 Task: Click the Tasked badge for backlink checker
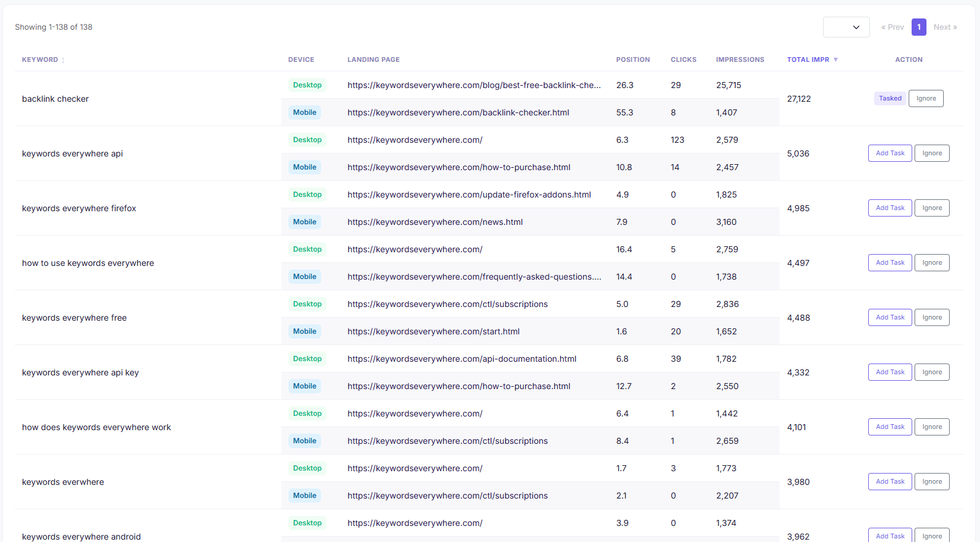890,98
